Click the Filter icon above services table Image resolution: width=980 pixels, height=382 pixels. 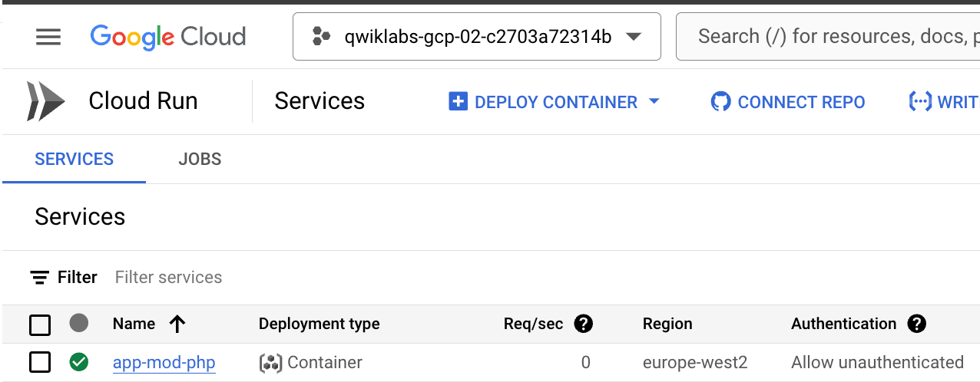(40, 278)
